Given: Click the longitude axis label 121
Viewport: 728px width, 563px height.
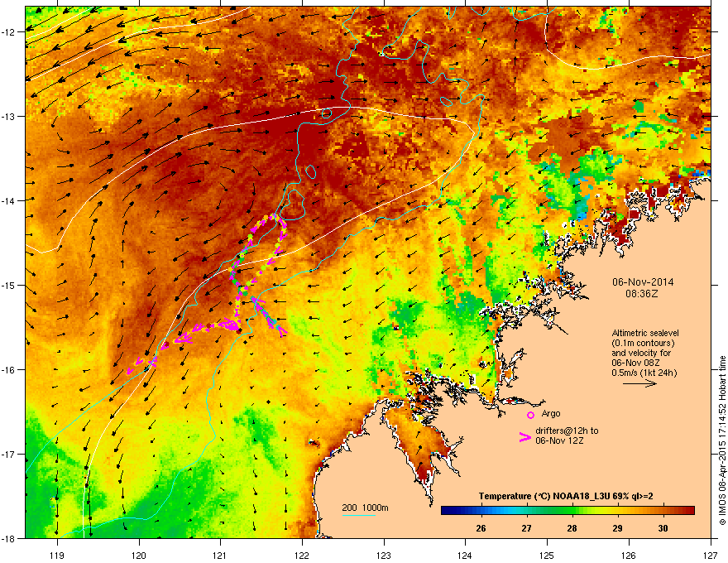Looking at the screenshot, I should [220, 555].
